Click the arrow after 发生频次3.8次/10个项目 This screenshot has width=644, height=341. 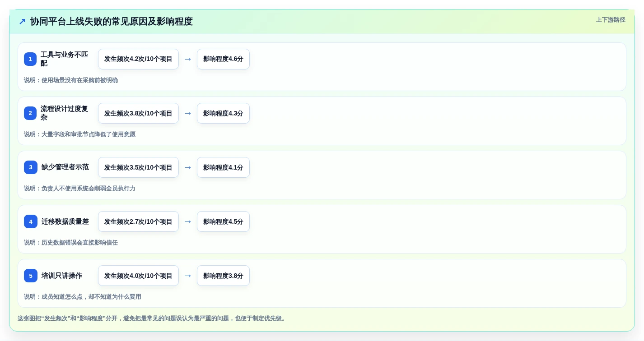click(x=188, y=113)
